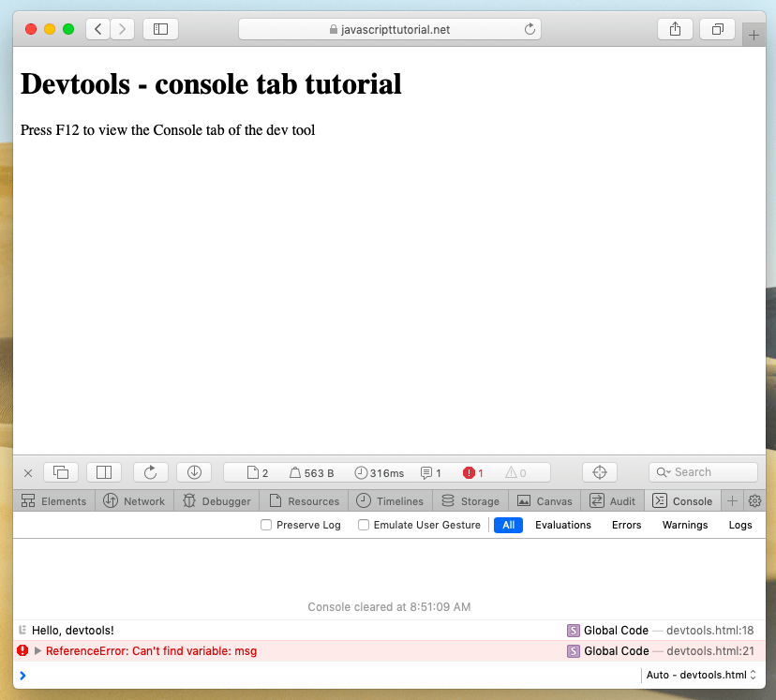The width and height of the screenshot is (776, 700).
Task: Click the 563 B transfer size indicator
Action: 311,473
